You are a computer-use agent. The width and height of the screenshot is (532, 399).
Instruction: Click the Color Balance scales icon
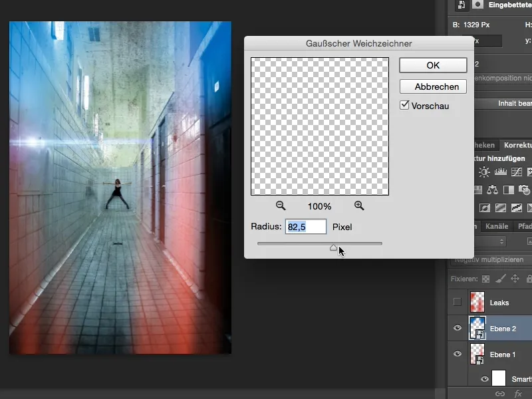click(492, 190)
